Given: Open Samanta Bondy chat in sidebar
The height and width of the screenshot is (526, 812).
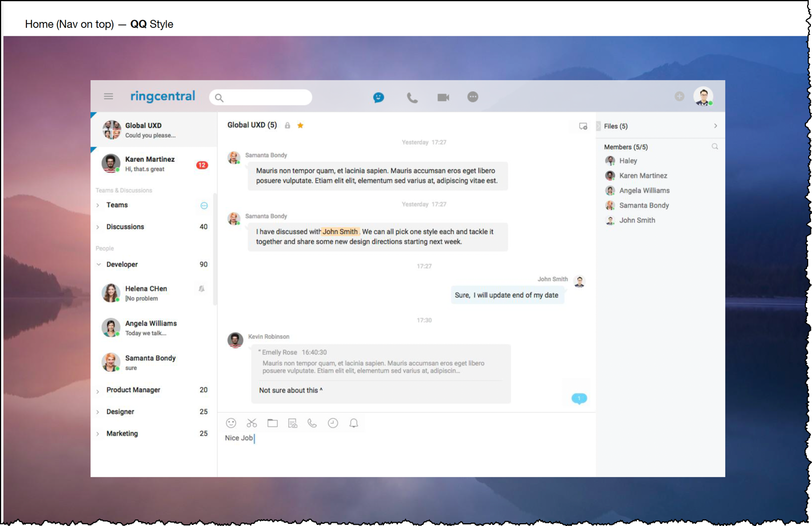Looking at the screenshot, I should pos(154,363).
